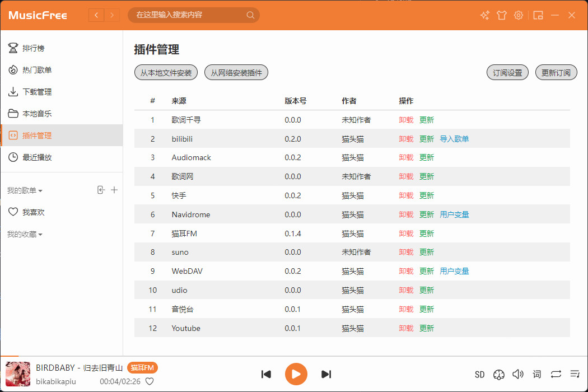Click the 来源 column header
The image size is (588, 392).
click(x=179, y=101)
